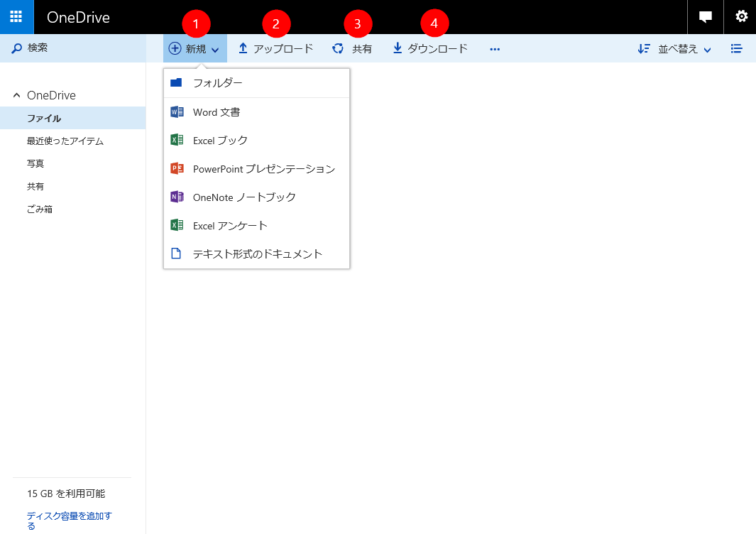Create a new Excel ブック
Image resolution: width=756 pixels, height=534 pixels.
256,141
